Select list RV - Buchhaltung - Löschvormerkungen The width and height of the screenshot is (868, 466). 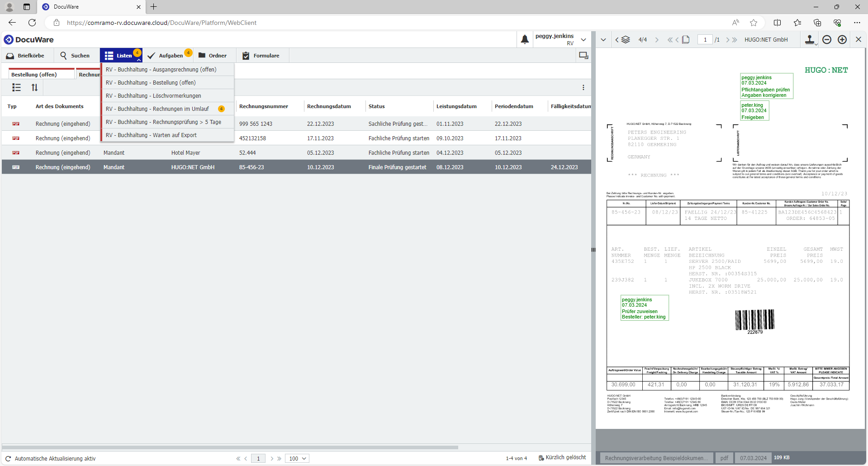(x=167, y=95)
